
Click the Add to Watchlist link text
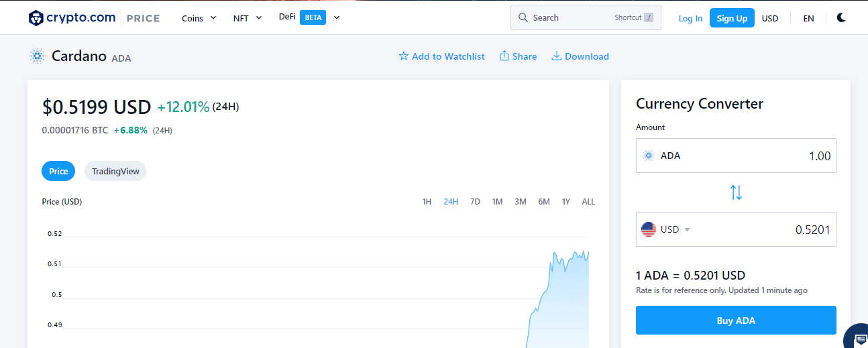pos(448,56)
